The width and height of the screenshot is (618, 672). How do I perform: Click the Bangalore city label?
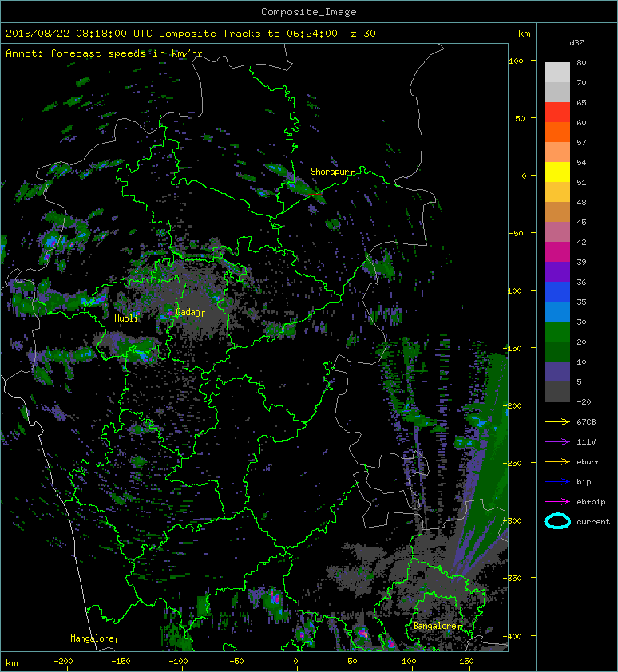pyautogui.click(x=438, y=627)
